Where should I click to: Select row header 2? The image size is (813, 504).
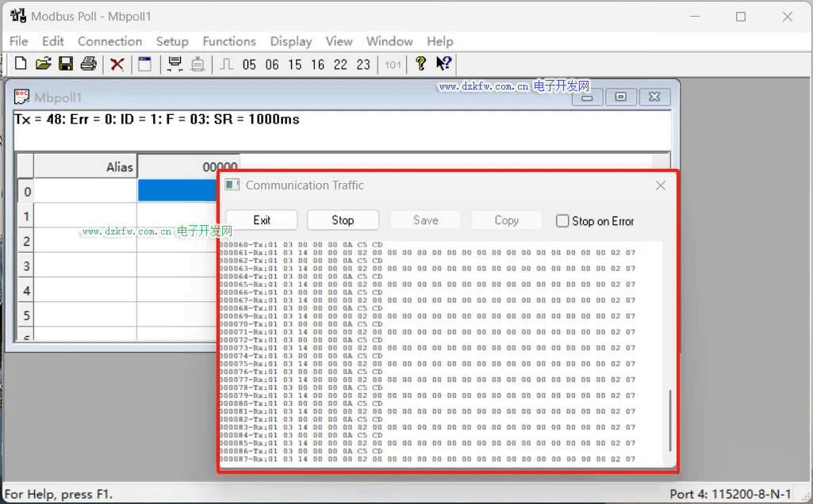click(26, 241)
